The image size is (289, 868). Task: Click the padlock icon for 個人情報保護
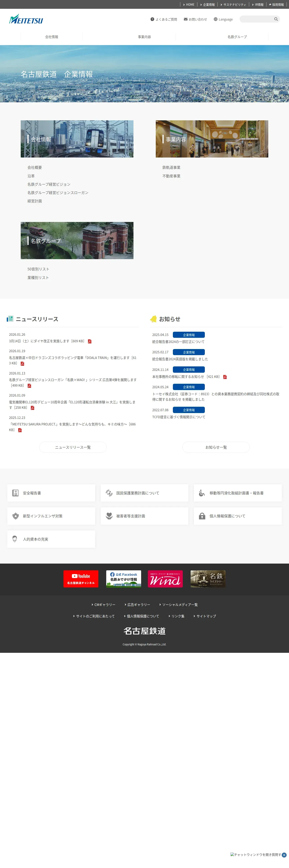click(202, 516)
